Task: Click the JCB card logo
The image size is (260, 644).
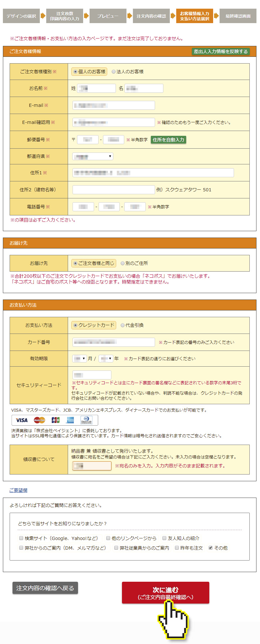Action: (56, 420)
